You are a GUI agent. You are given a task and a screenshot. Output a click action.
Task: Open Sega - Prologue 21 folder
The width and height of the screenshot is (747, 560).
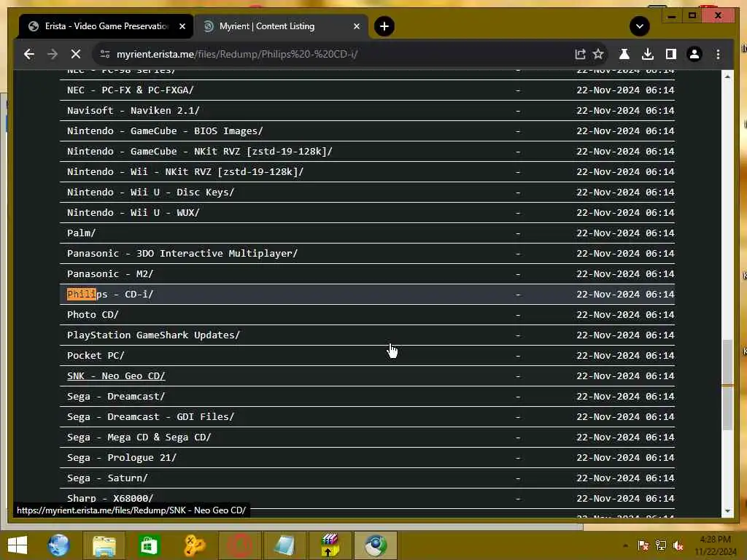pos(122,458)
